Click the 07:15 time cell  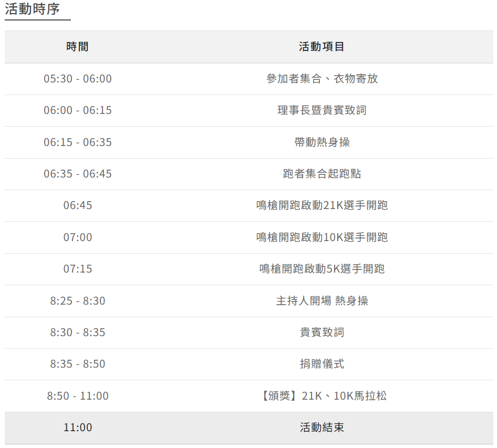pos(78,269)
